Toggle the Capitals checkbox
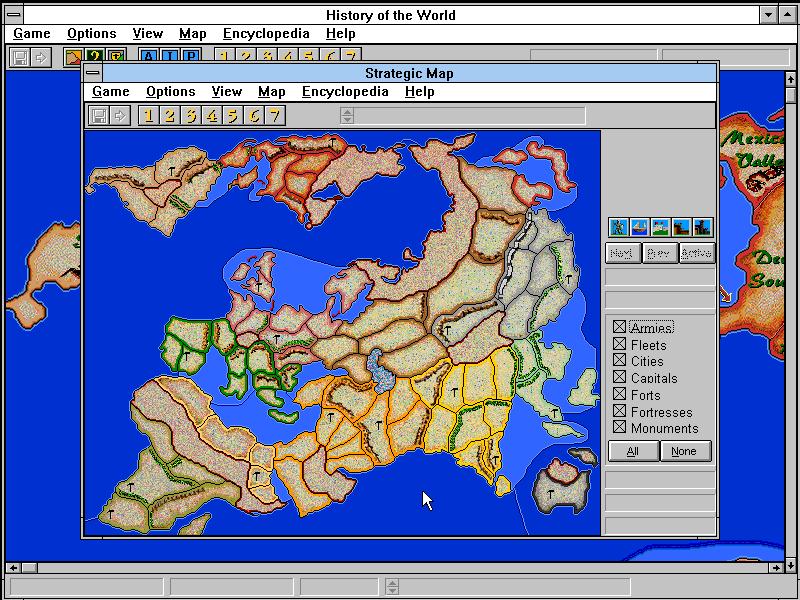The height and width of the screenshot is (600, 800). 619,377
